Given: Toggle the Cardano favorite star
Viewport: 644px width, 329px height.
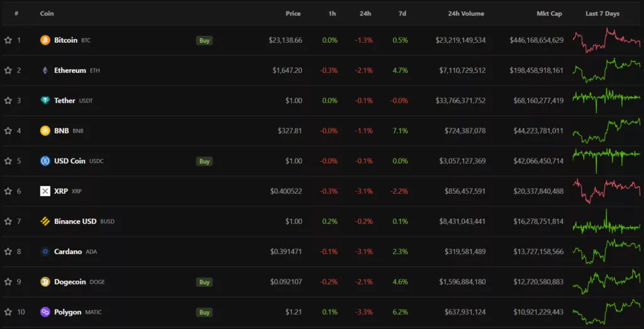Looking at the screenshot, I should pyautogui.click(x=8, y=252).
